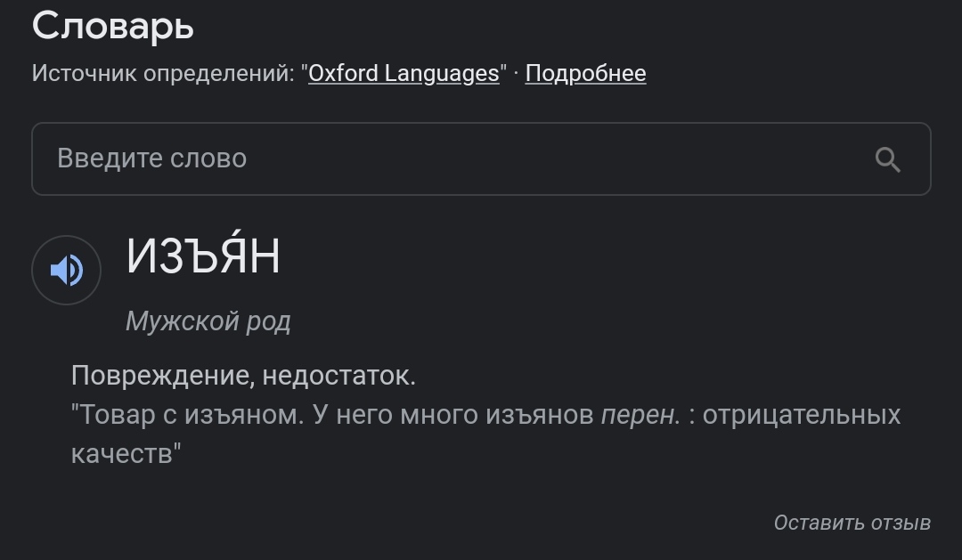Click the word 'изъянов' in the example
This screenshot has height=560, width=962.
(539, 415)
